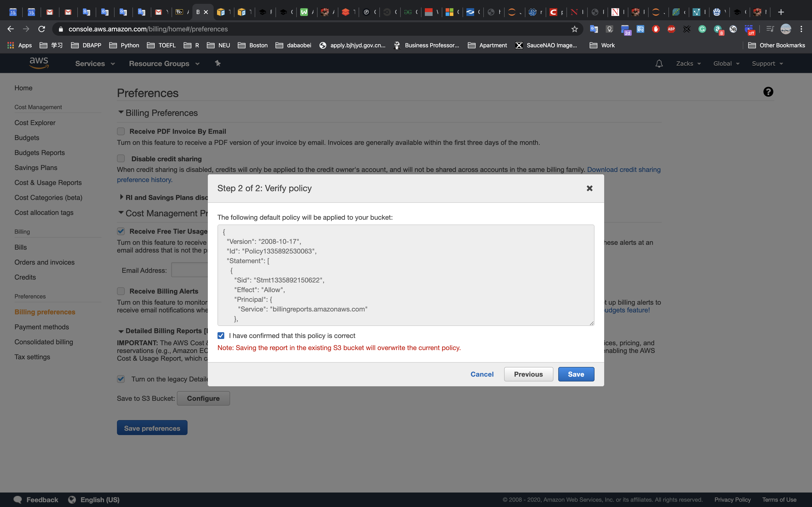Open the Services dropdown menu
812x507 pixels.
(x=95, y=64)
